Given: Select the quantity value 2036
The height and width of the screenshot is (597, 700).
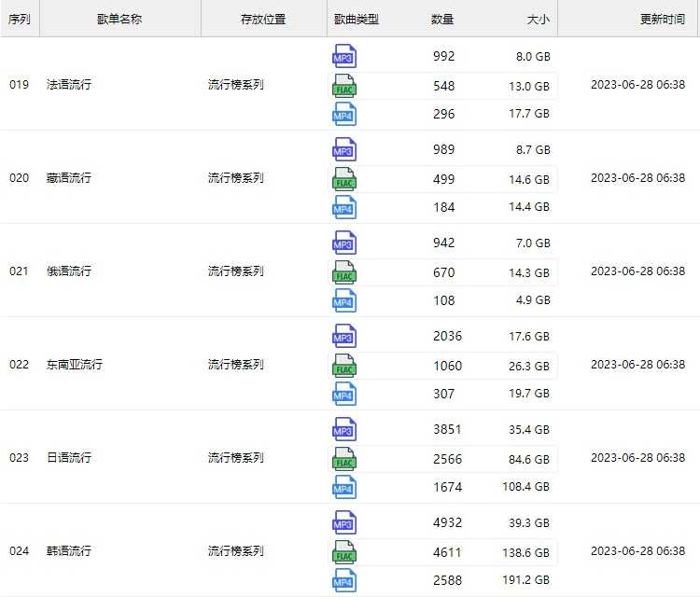Looking at the screenshot, I should tap(447, 336).
